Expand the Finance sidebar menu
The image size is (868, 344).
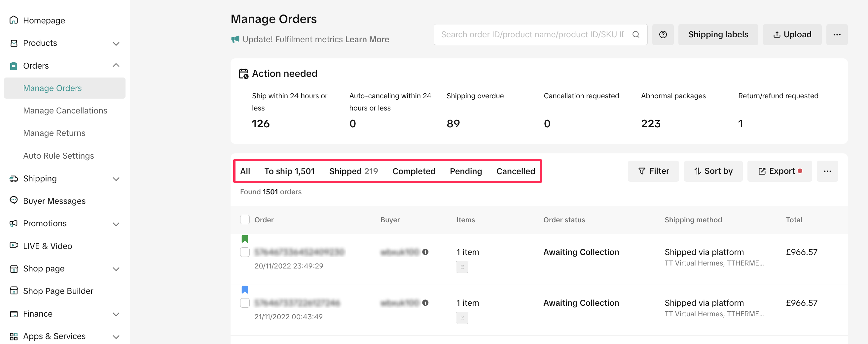pos(116,314)
